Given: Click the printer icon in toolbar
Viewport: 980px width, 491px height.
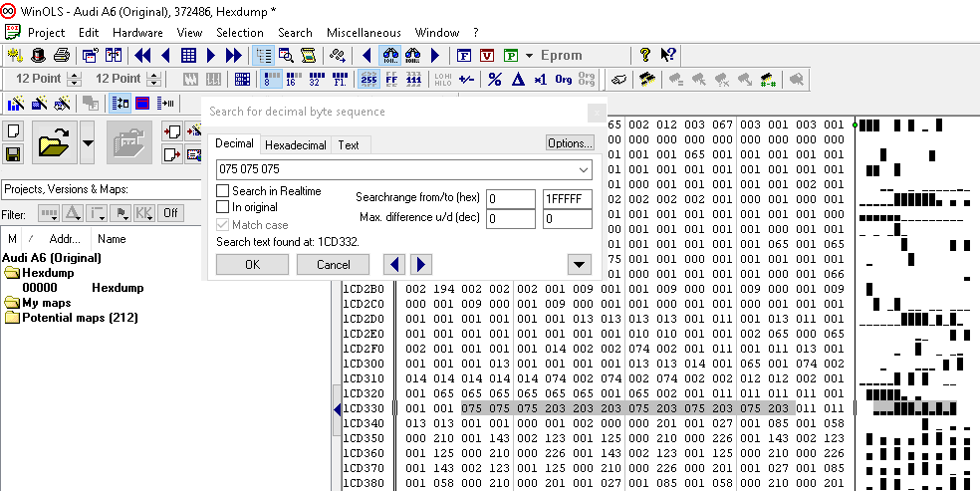Looking at the screenshot, I should click(x=62, y=56).
